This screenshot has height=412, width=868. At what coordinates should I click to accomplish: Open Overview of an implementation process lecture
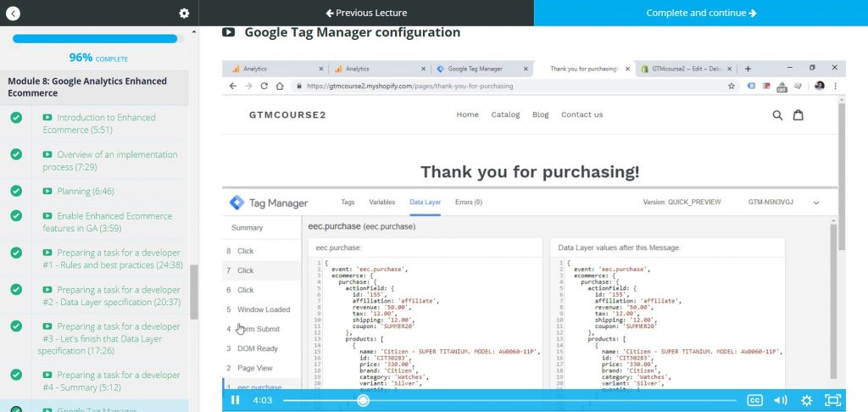click(x=110, y=160)
